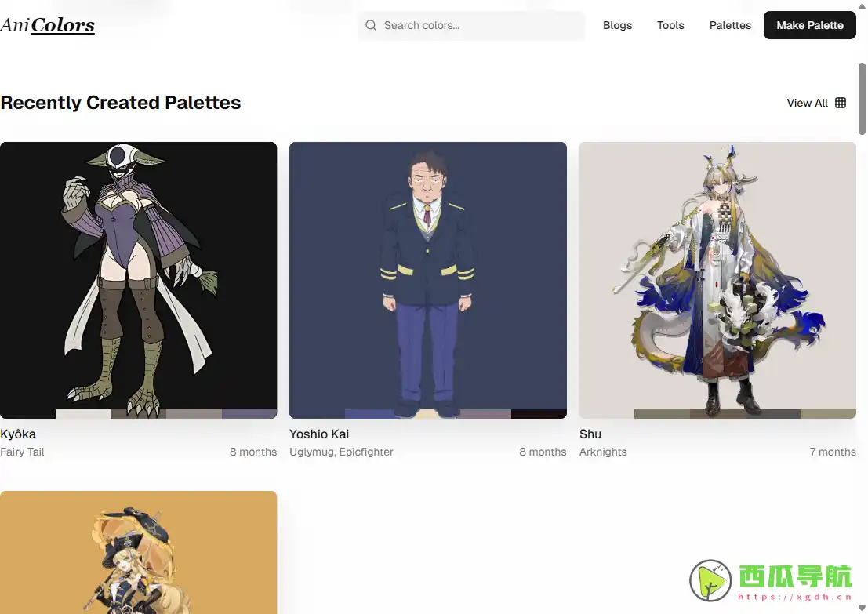Click the 8 months timestamp under Kyôka

(253, 452)
